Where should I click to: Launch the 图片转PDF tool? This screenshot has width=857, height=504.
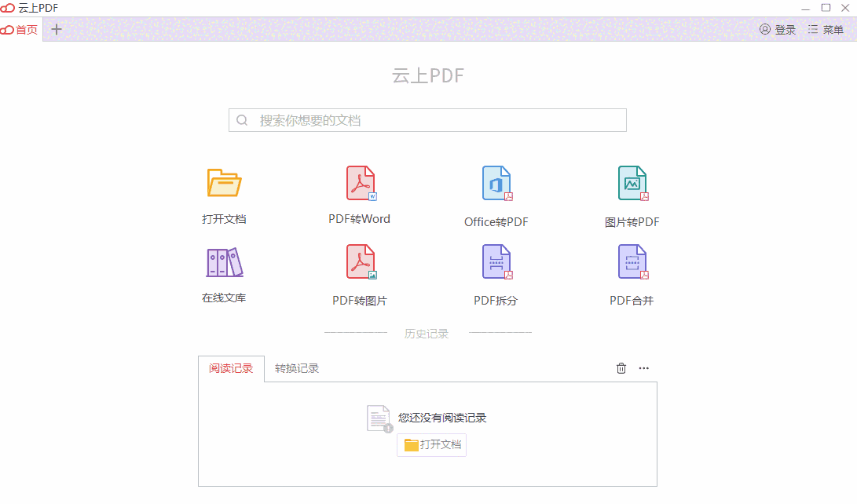pyautogui.click(x=632, y=192)
